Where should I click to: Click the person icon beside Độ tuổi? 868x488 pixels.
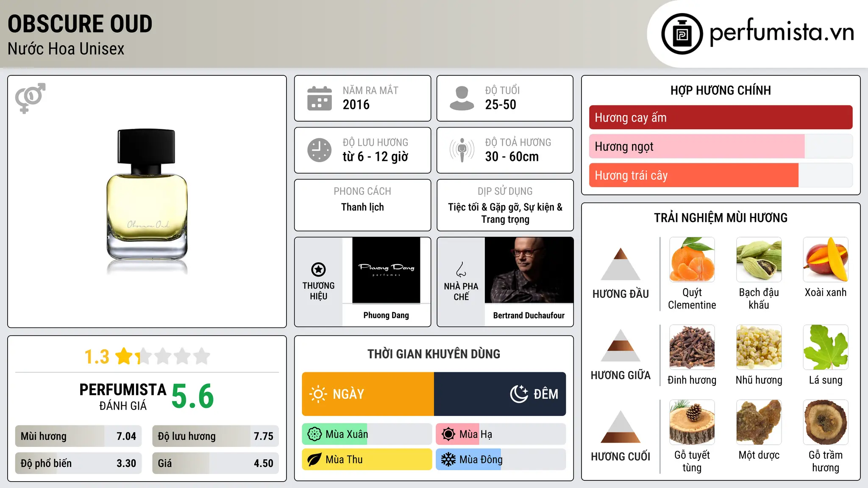pos(462,98)
